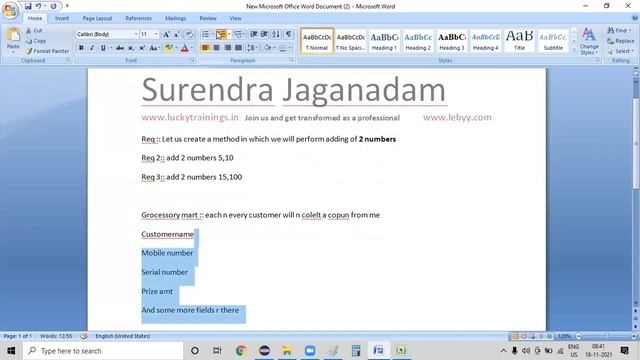Open font color dropdown arrow
Viewport: 640px width, 360px height.
pyautogui.click(x=192, y=48)
